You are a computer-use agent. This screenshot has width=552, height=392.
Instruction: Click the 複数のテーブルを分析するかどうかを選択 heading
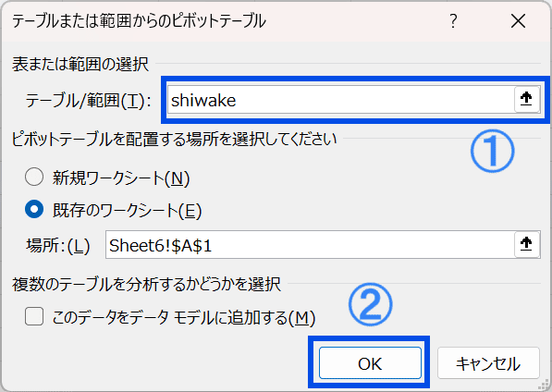coord(146,285)
